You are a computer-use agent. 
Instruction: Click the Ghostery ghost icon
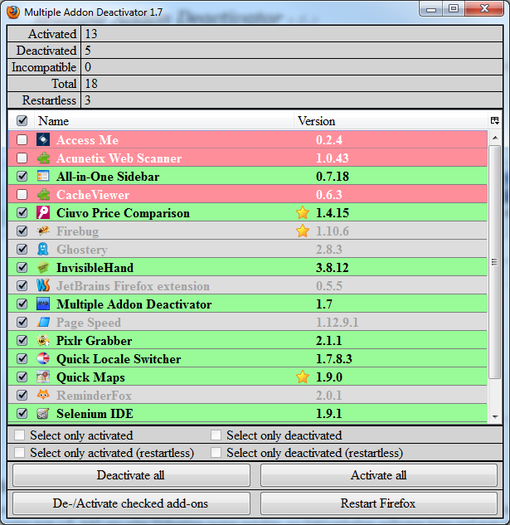coord(43,249)
